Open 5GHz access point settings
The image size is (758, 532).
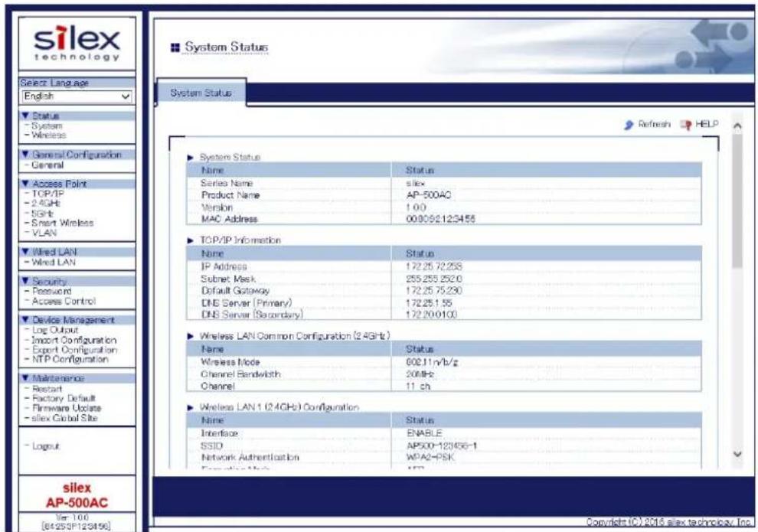(x=43, y=213)
